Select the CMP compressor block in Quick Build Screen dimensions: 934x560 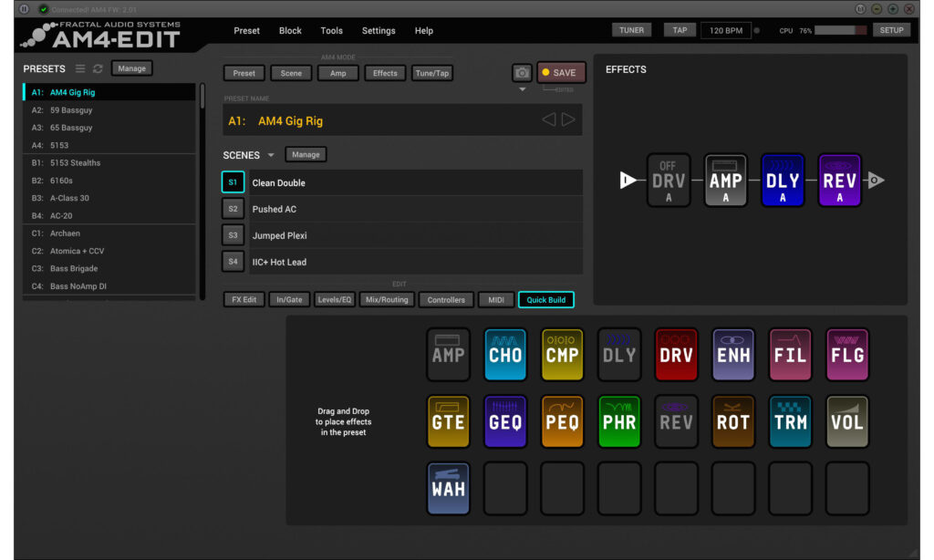click(562, 355)
